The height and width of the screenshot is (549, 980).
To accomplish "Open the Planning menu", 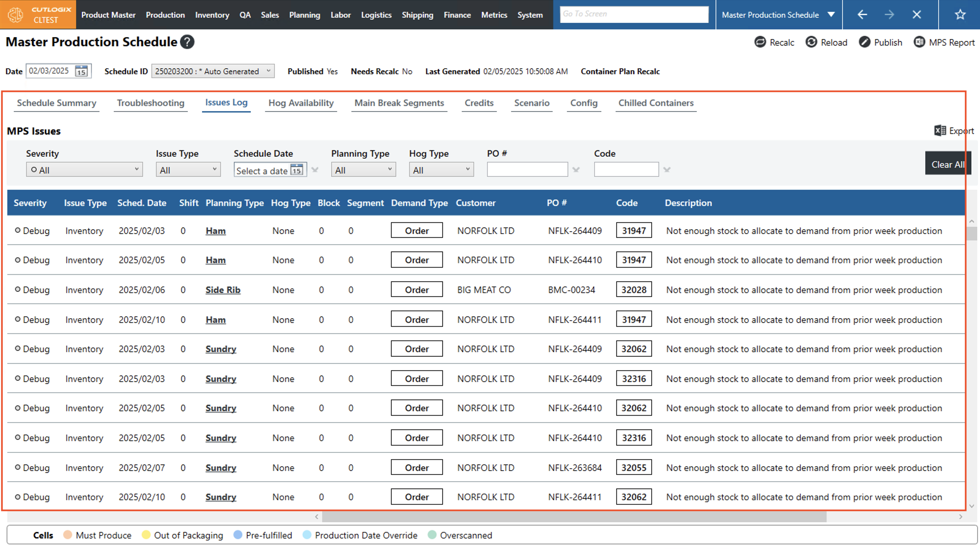I will (x=304, y=15).
